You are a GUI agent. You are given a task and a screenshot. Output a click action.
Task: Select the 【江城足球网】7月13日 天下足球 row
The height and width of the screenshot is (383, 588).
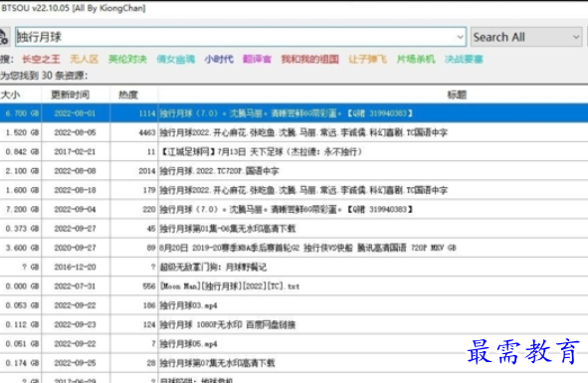pyautogui.click(x=294, y=151)
